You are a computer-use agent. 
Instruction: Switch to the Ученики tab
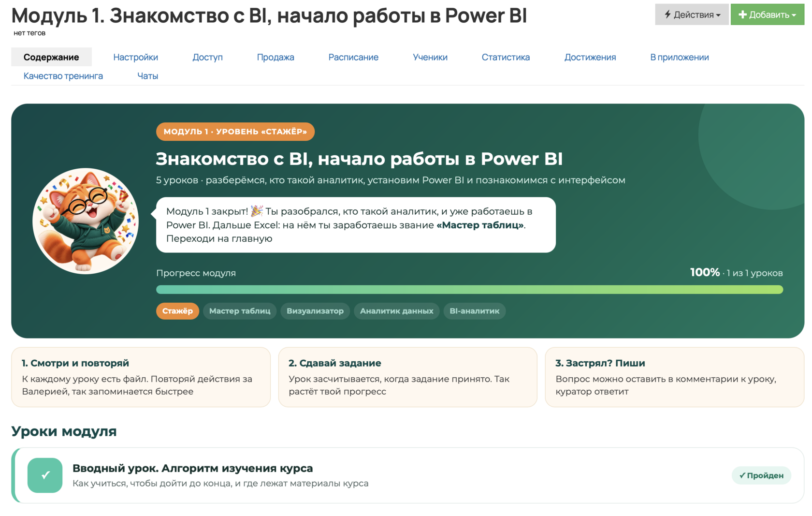[x=430, y=57]
